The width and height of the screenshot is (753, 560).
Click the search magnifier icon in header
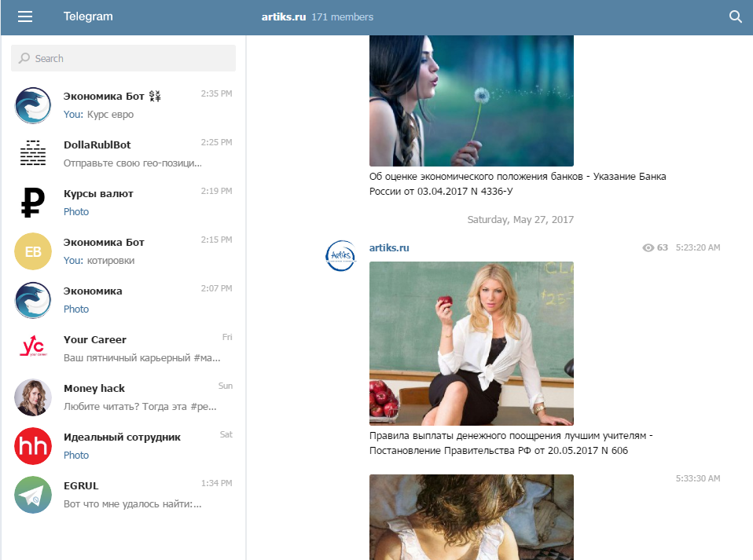736,16
